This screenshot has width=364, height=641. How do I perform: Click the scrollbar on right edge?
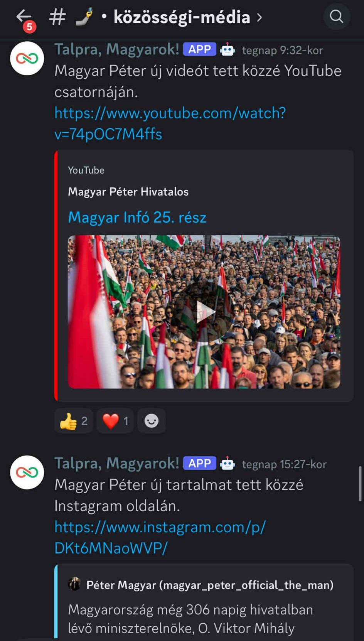[x=360, y=483]
